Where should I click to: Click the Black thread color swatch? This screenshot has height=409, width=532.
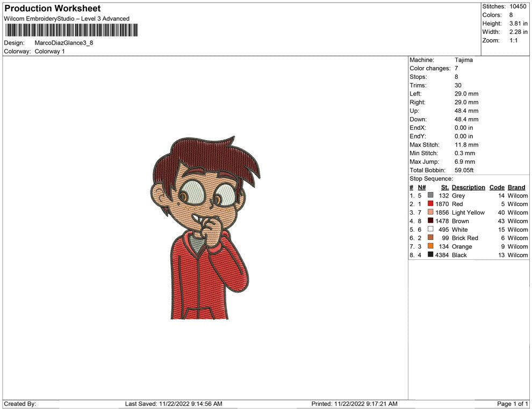point(430,254)
